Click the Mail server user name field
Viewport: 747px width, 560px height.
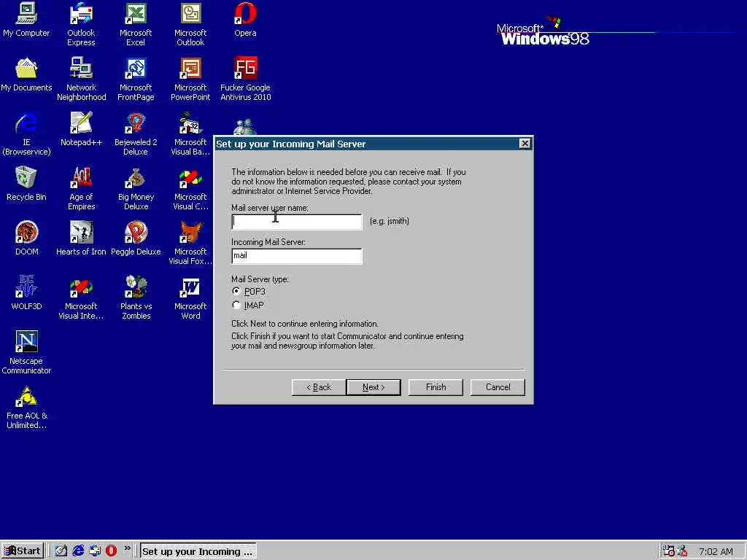tap(297, 222)
